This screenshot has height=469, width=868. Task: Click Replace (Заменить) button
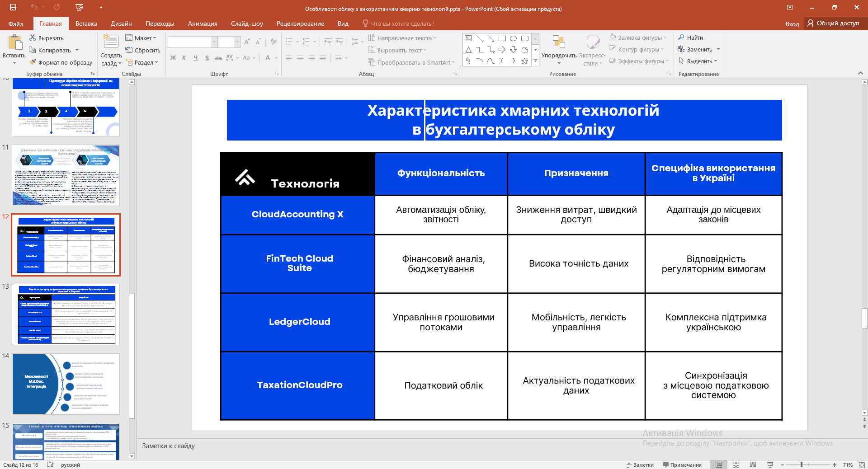tap(695, 49)
